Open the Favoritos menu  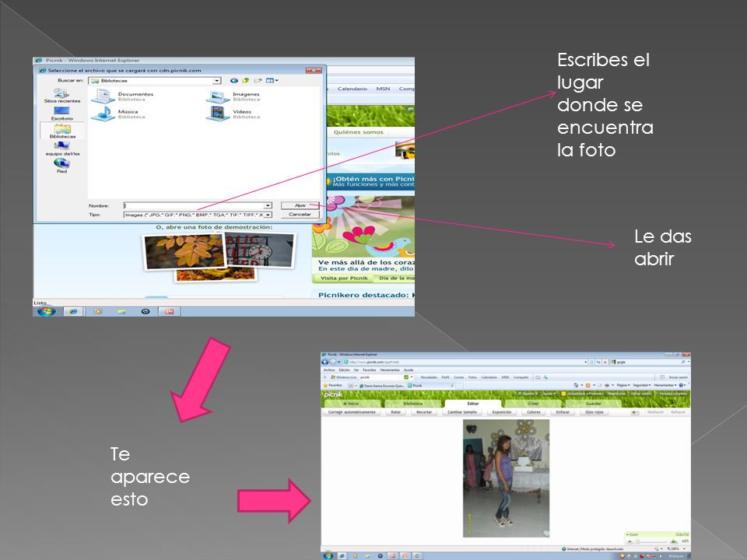[x=369, y=369]
